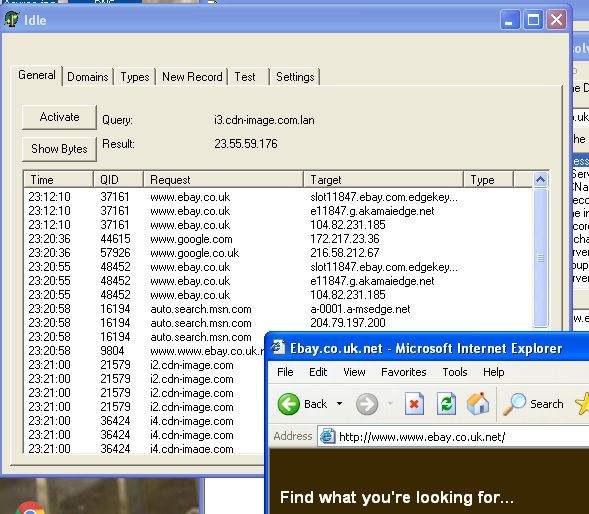
Task: Click the scroll up arrow of the query list
Action: point(541,180)
